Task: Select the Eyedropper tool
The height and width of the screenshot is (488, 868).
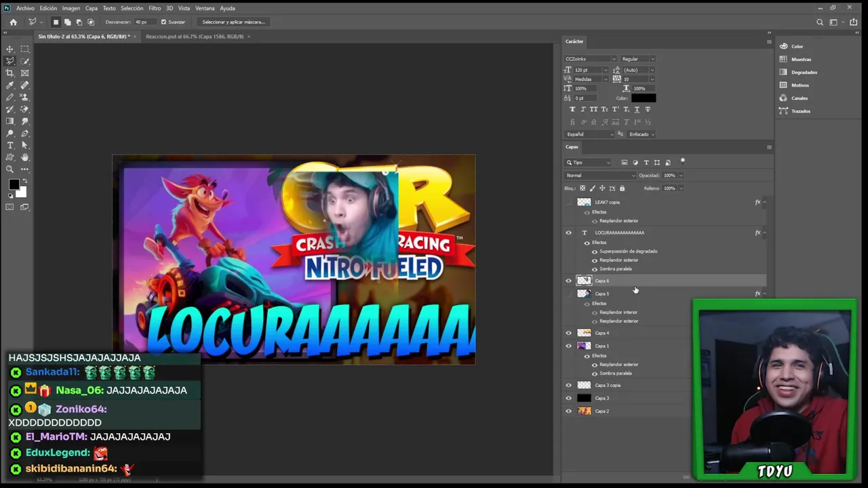Action: click(9, 85)
